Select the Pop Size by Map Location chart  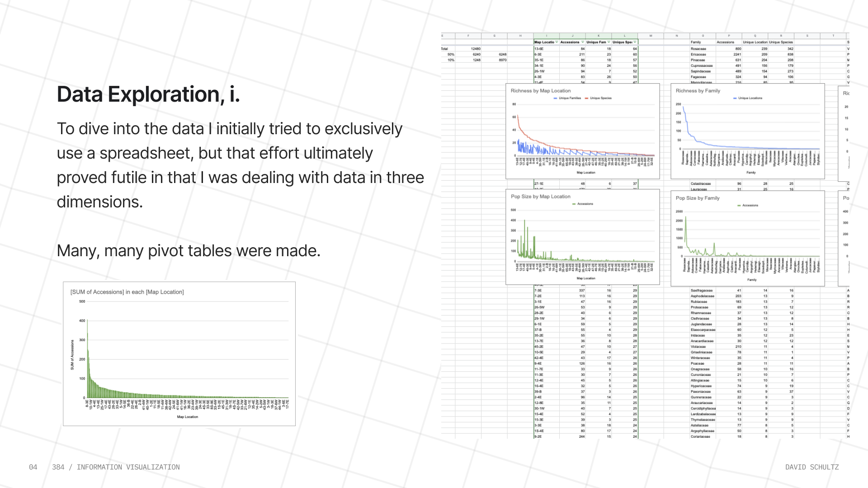point(582,237)
